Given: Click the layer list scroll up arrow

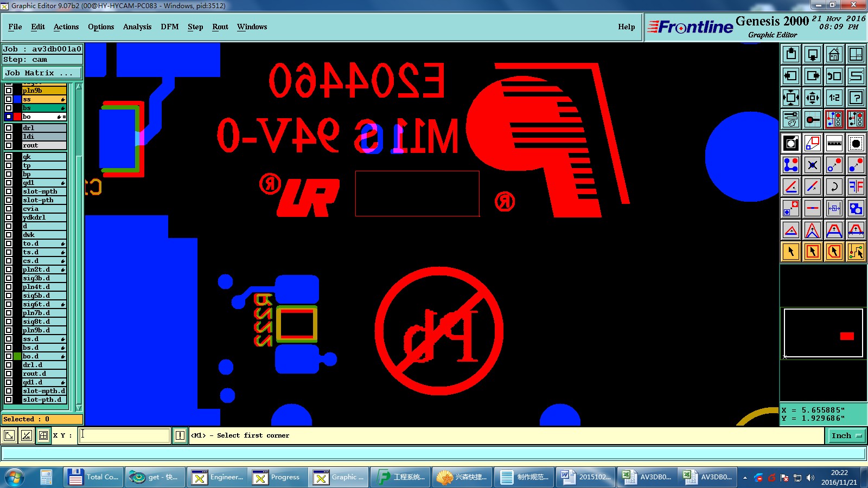Looking at the screenshot, I should coord(79,87).
